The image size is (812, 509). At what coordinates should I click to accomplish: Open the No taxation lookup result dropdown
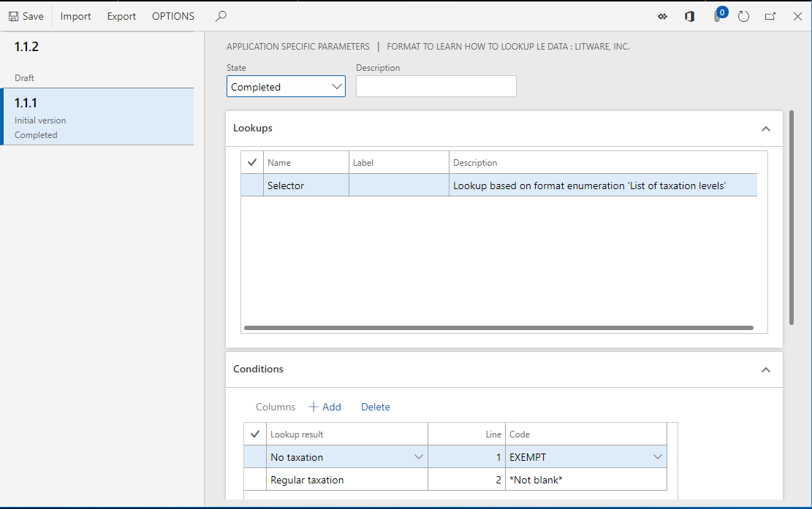pos(419,456)
